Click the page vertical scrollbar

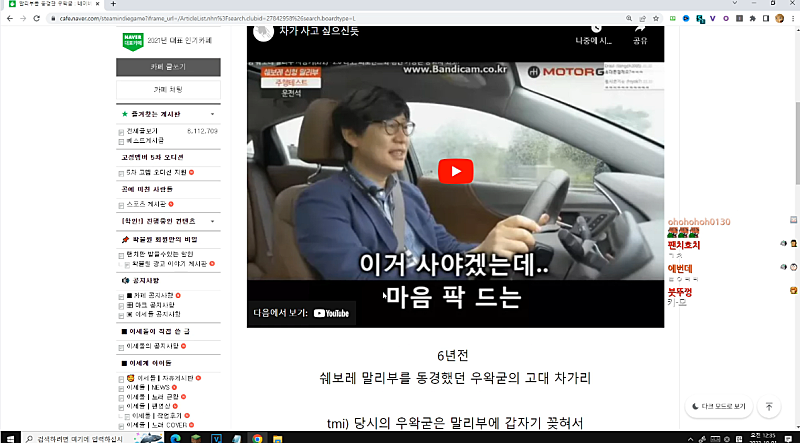pyautogui.click(x=797, y=143)
